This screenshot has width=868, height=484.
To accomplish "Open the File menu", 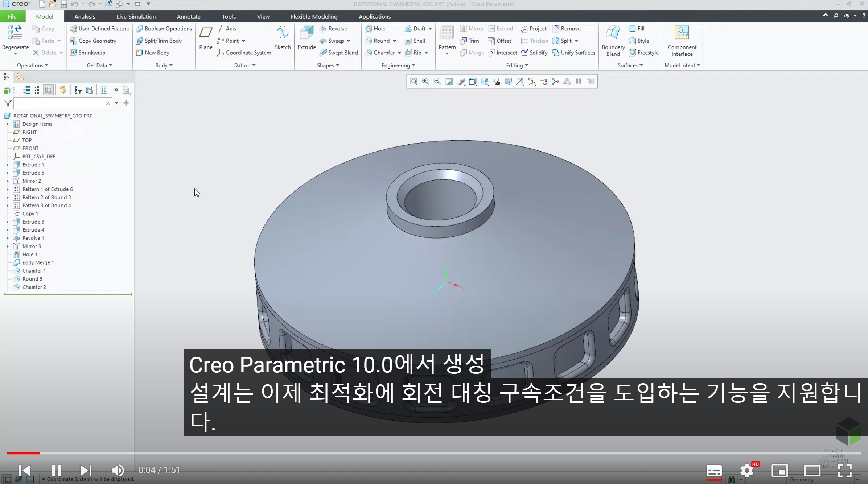I will pos(12,17).
